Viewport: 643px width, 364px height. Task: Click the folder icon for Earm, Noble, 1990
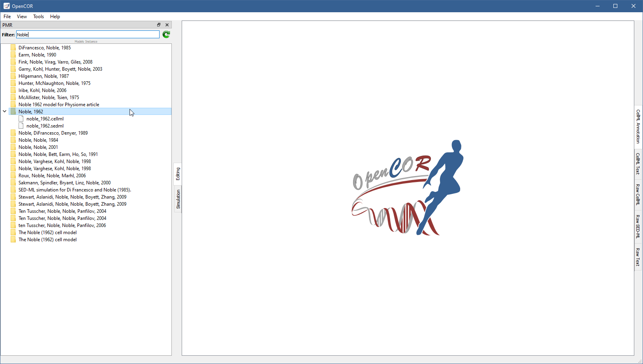tap(13, 55)
